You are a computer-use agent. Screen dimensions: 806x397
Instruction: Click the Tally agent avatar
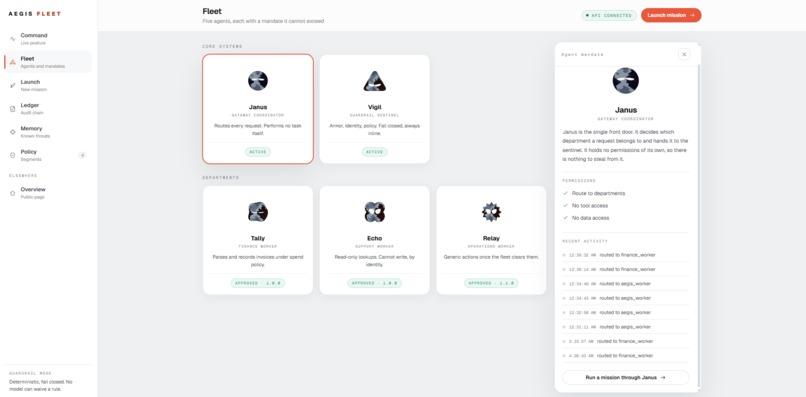point(258,212)
